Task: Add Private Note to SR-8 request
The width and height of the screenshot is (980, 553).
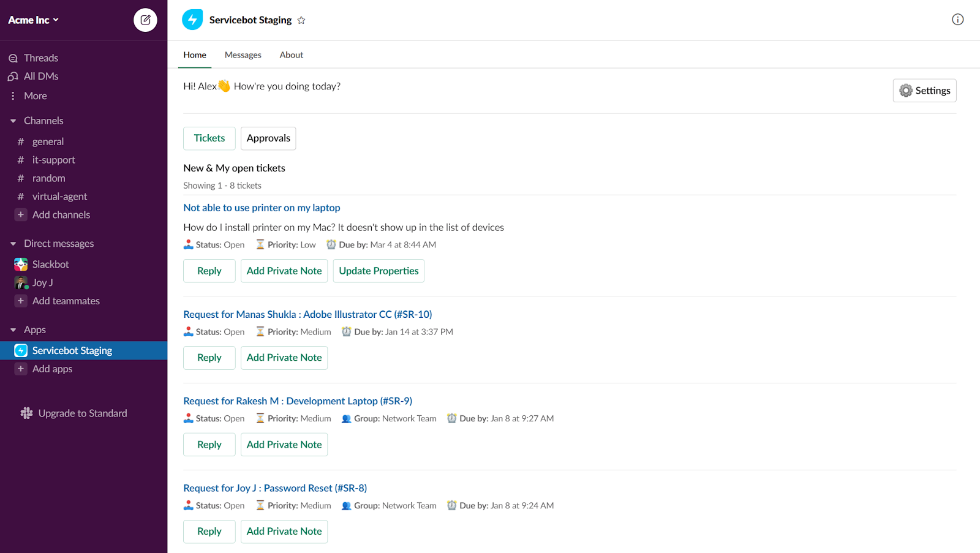Action: 284,532
